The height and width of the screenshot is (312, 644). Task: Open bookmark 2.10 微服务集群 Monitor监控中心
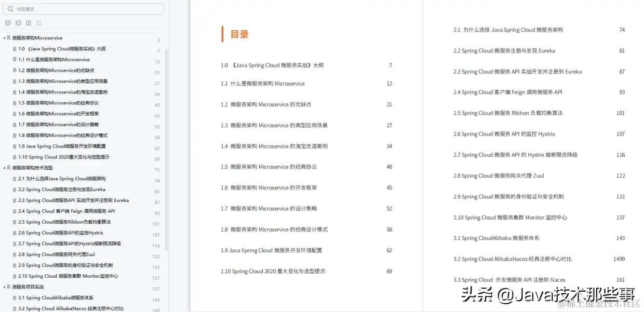68,276
